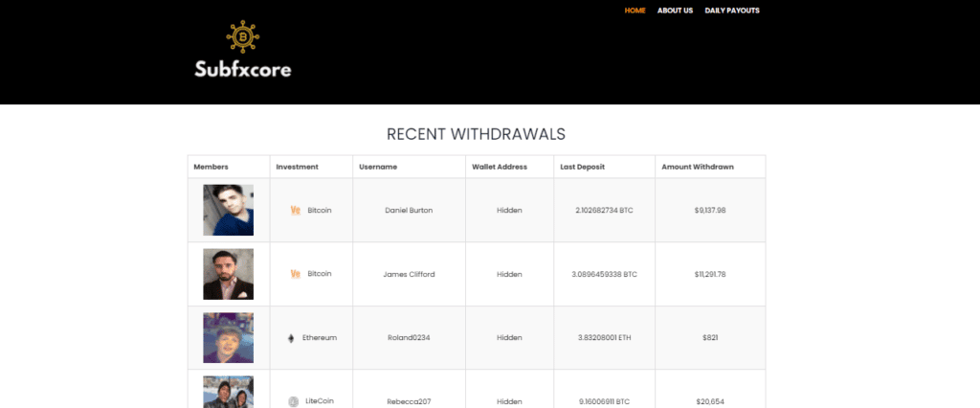980x408 pixels.
Task: Select username Daniel Burton in table
Action: coord(409,210)
